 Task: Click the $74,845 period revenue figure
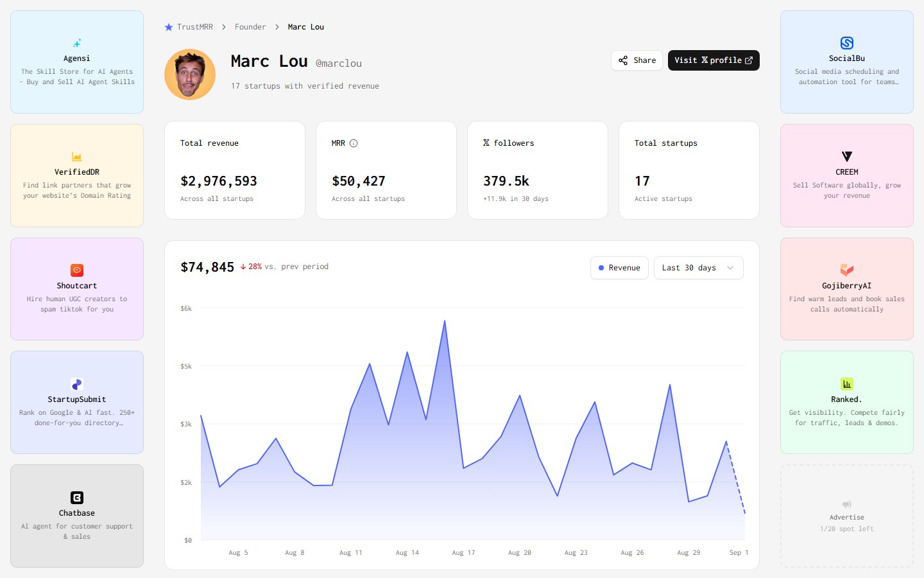(207, 267)
